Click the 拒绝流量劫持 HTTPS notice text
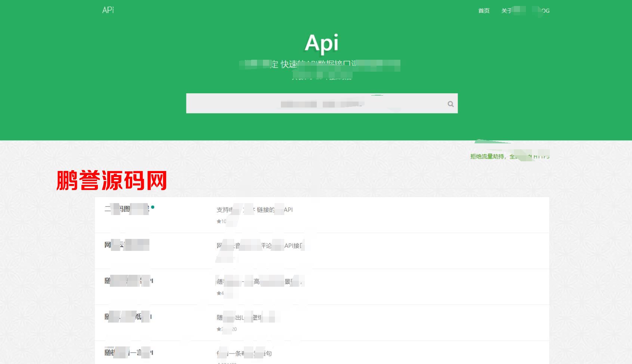 (509, 156)
